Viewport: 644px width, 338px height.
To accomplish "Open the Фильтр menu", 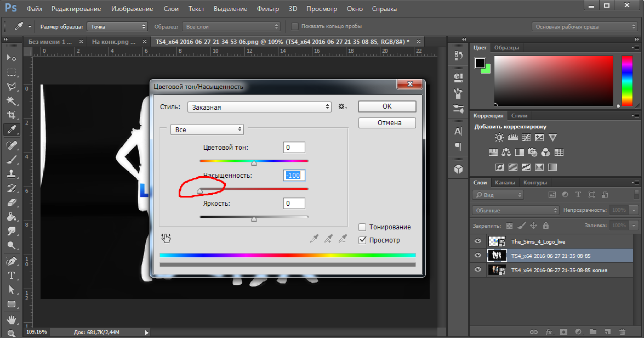I will click(x=268, y=9).
